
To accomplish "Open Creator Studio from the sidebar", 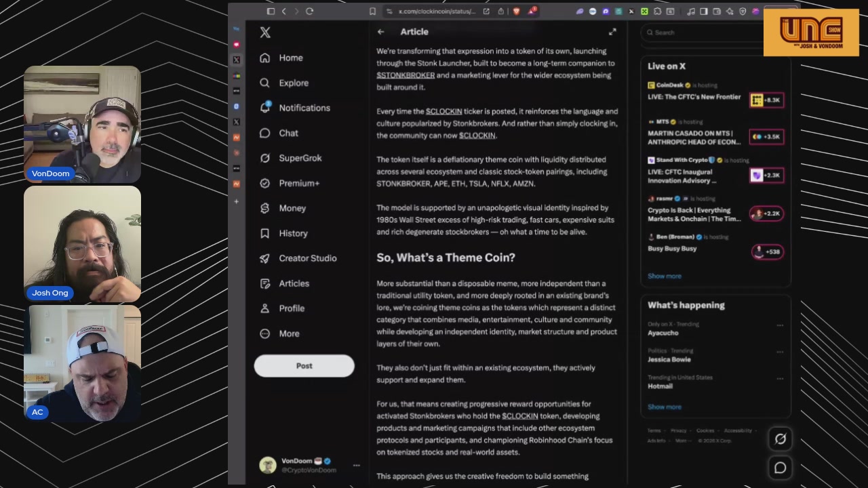I will [298, 258].
